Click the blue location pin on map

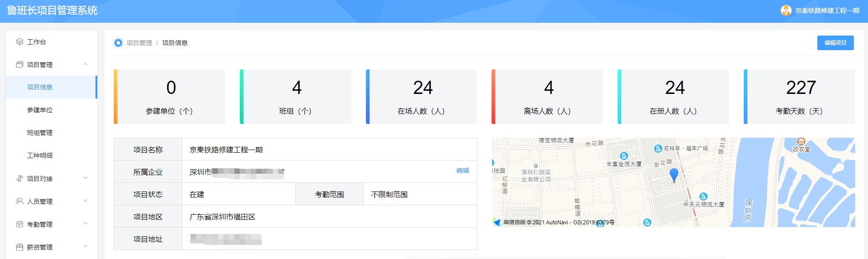pyautogui.click(x=674, y=175)
